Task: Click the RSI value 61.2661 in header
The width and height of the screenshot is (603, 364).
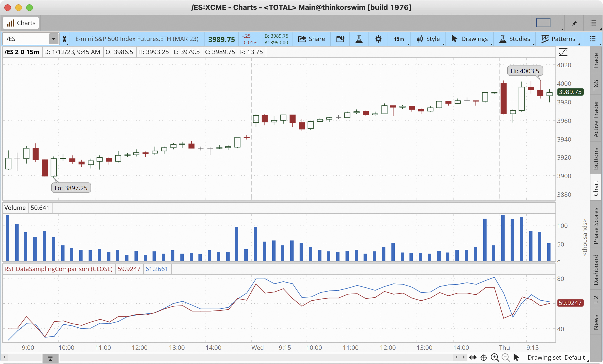Action: tap(157, 269)
